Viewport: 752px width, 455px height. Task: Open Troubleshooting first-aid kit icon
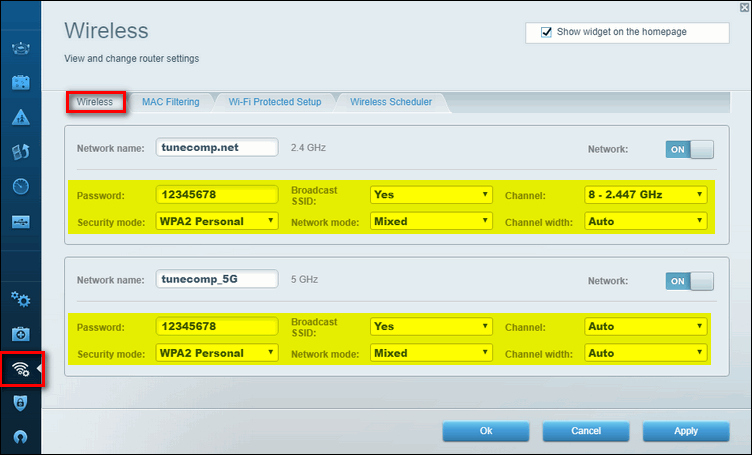[20, 334]
